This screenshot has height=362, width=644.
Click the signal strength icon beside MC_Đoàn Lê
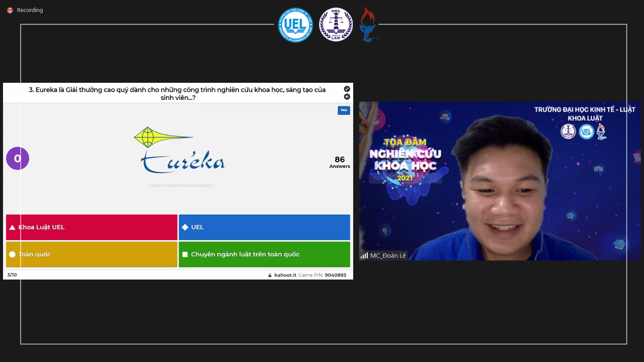(364, 256)
